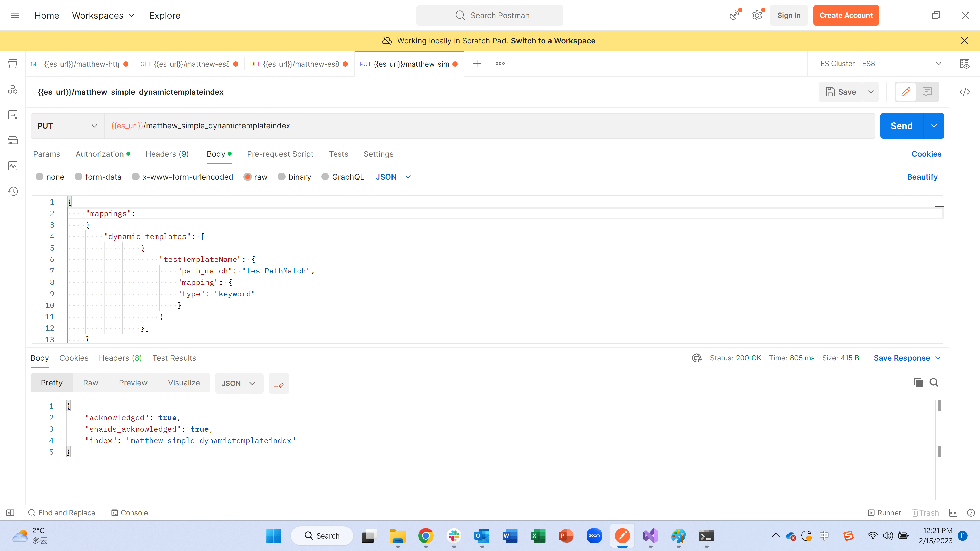This screenshot has height=551, width=980.
Task: Click the Save button
Action: coord(841,92)
